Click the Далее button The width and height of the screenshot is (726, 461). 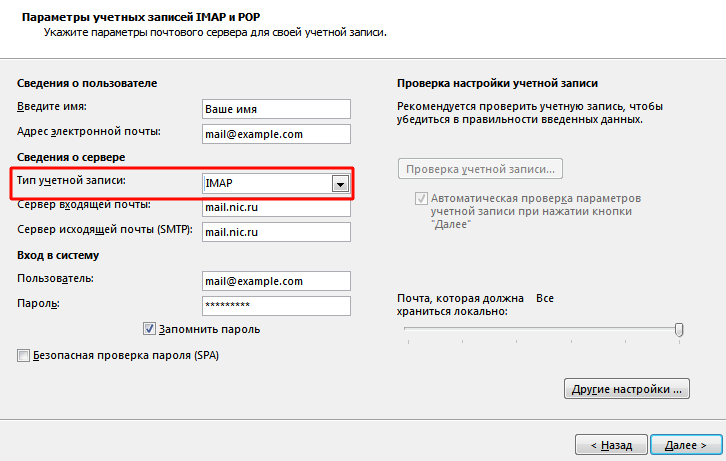(x=686, y=445)
